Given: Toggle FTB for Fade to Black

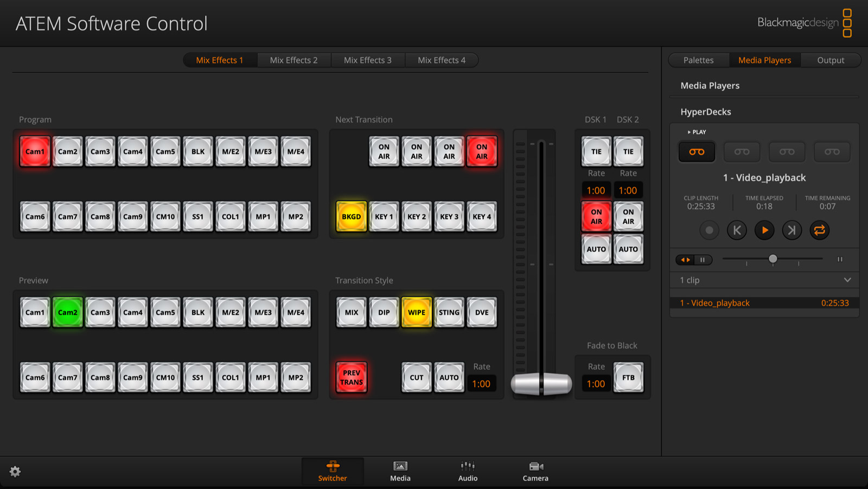Looking at the screenshot, I should pyautogui.click(x=628, y=377).
